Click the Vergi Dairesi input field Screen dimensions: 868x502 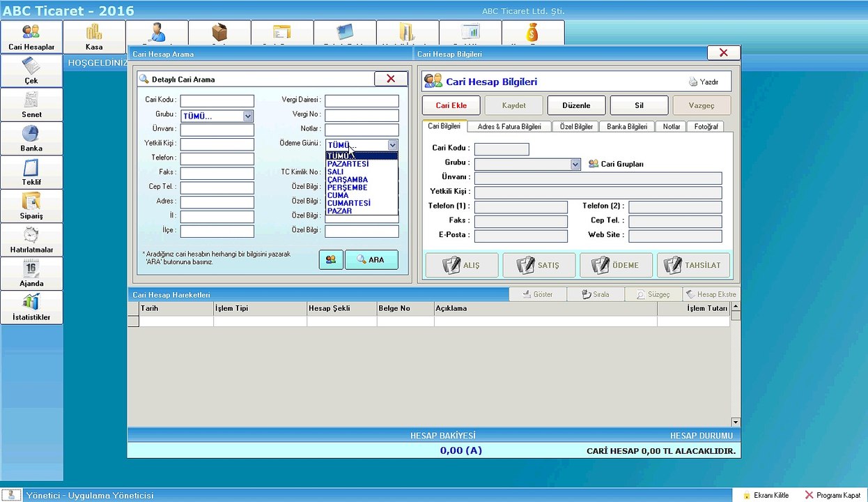click(362, 101)
